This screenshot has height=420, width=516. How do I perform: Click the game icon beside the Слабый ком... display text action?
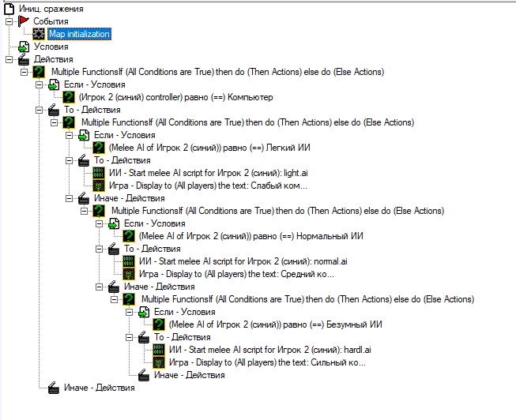99,186
